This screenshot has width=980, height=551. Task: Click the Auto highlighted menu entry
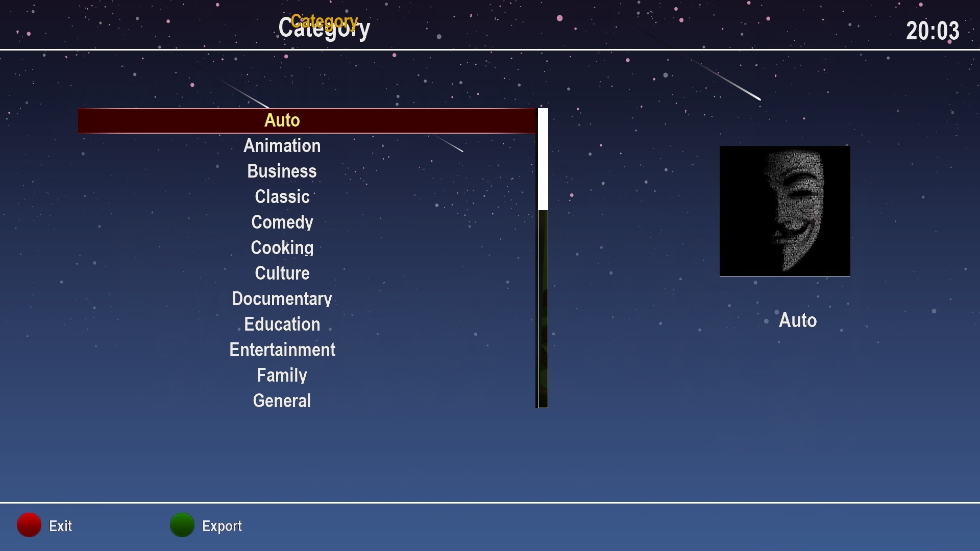[x=282, y=120]
